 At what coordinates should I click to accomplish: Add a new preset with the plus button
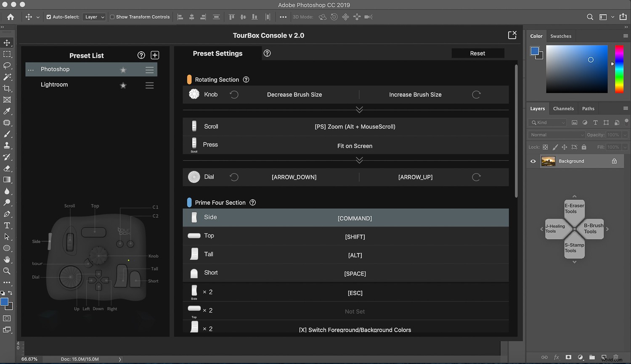point(155,55)
